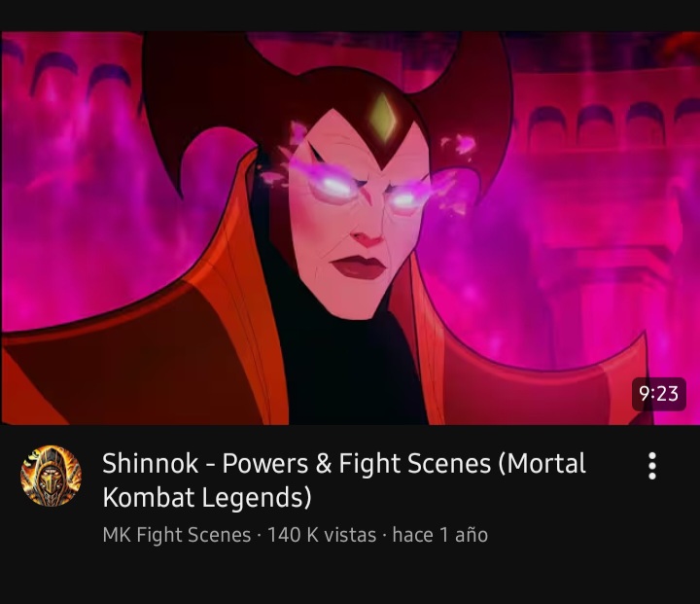Click the 9:23 duration badge
The image size is (700, 604).
658,394
